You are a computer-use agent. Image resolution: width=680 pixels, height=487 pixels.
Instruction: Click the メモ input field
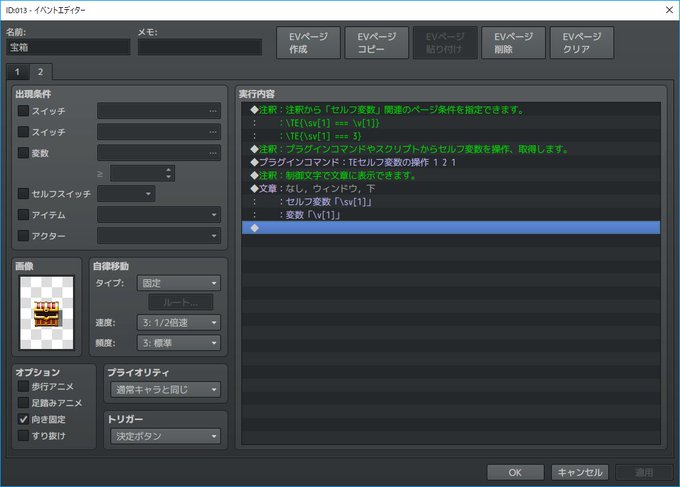200,47
